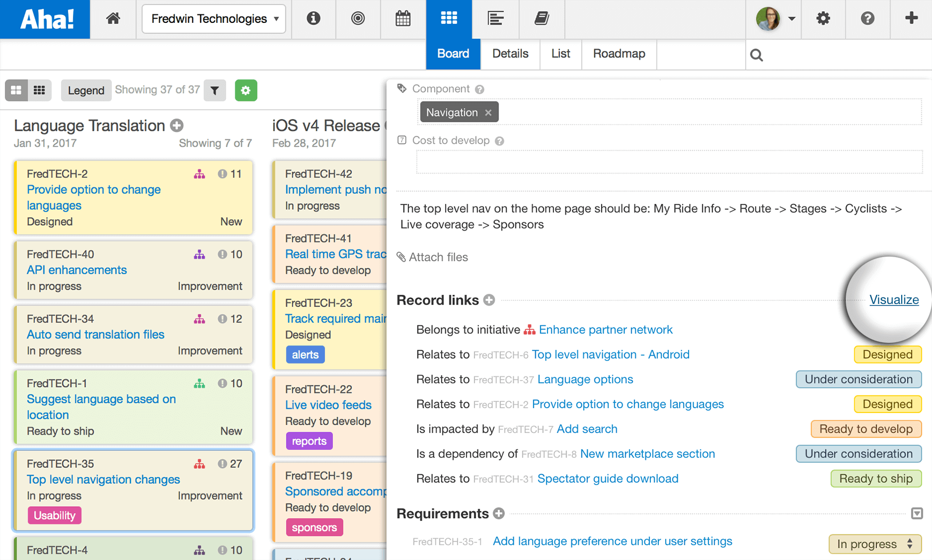Viewport: 932px width, 560px height.
Task: Click the feature description text
Action: tap(651, 217)
